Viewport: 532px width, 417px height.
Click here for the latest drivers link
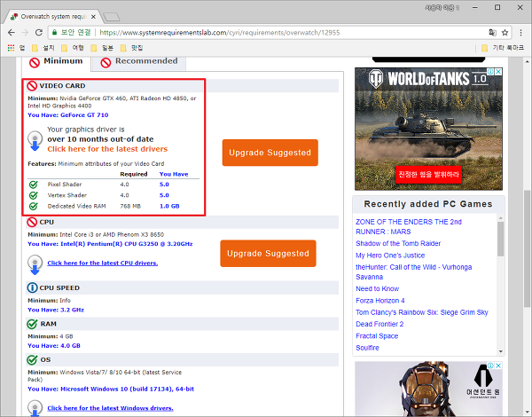click(x=107, y=149)
